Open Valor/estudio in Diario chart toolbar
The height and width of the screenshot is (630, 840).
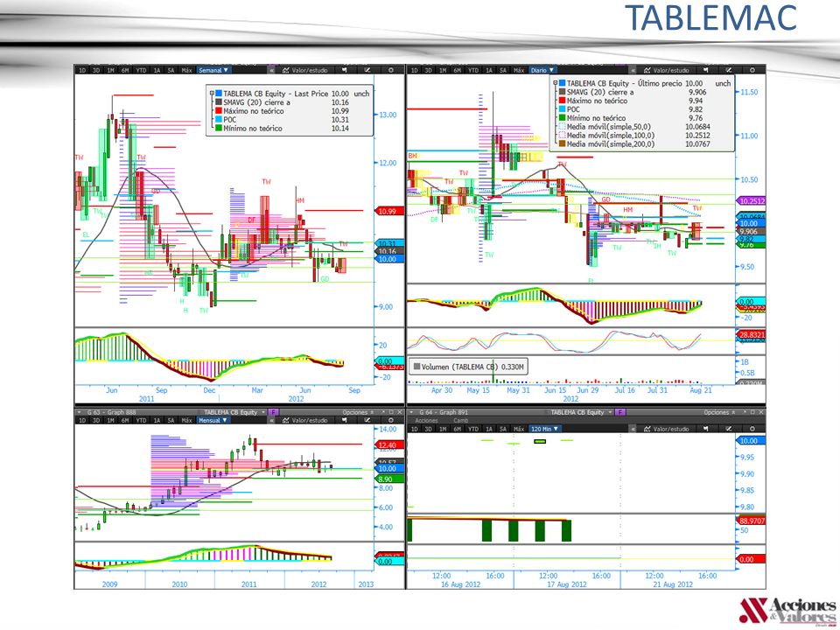(666, 70)
